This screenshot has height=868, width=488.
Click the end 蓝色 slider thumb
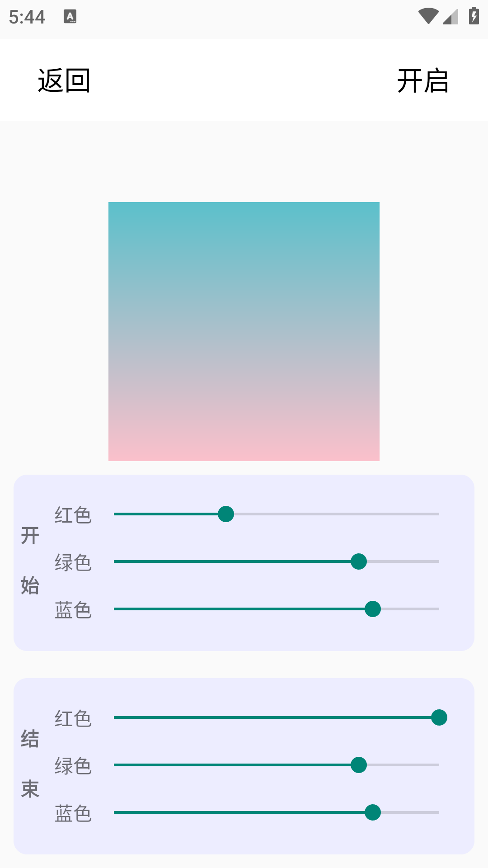(x=373, y=812)
